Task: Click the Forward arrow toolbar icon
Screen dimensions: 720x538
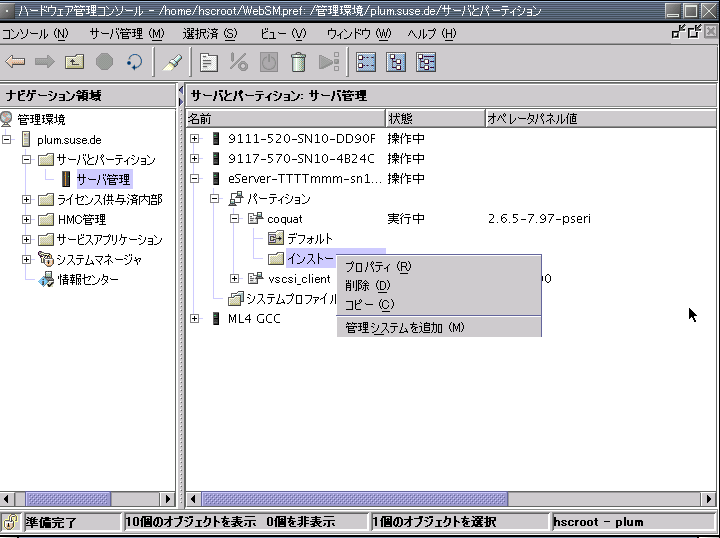Action: pyautogui.click(x=45, y=62)
